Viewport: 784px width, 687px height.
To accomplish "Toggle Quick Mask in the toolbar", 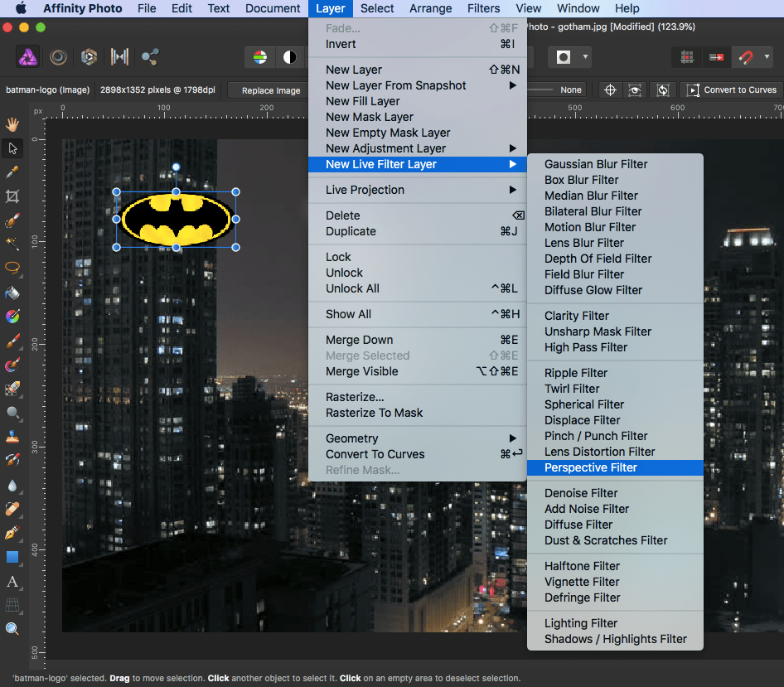I will 564,57.
